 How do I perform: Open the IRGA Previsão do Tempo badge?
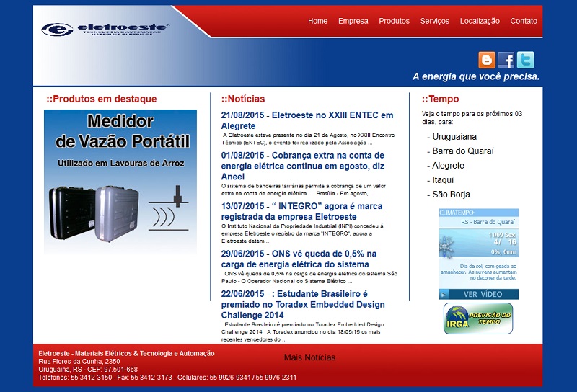tap(477, 318)
